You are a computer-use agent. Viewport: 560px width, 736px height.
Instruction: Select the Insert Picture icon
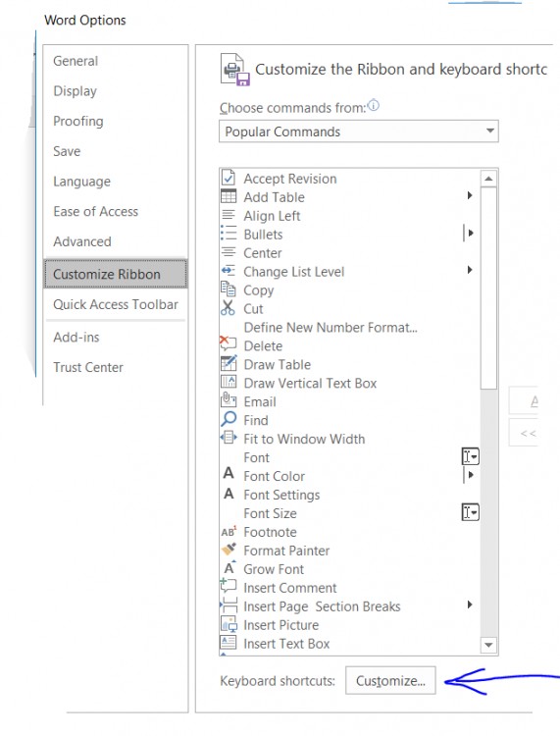point(229,624)
